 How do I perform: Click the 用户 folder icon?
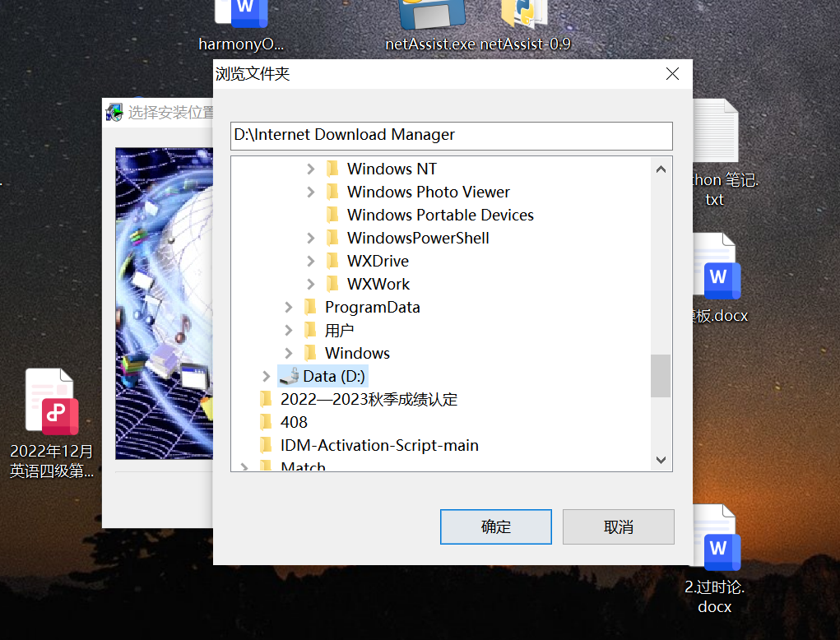coord(310,331)
